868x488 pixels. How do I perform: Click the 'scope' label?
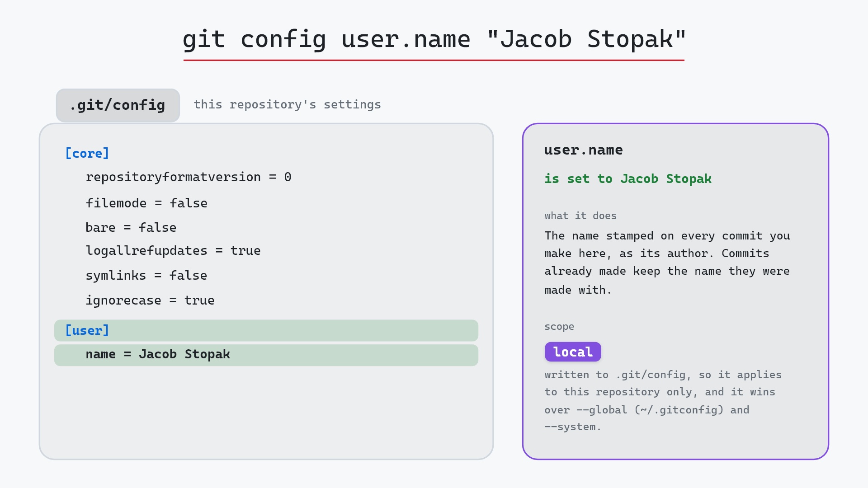pyautogui.click(x=559, y=327)
